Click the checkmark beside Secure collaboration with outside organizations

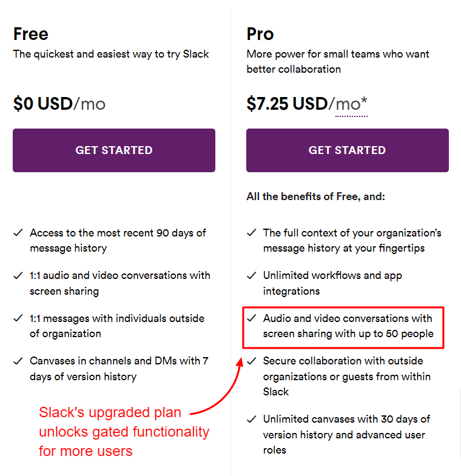[252, 361]
